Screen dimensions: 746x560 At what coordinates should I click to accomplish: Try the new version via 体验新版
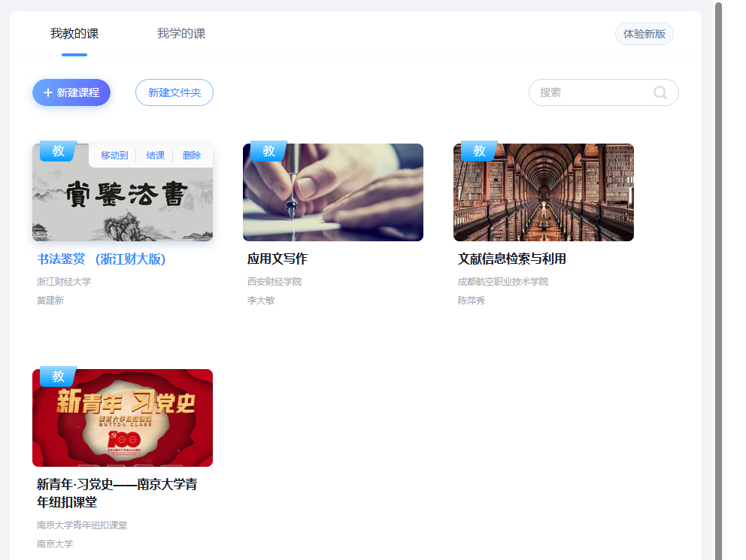pos(644,34)
